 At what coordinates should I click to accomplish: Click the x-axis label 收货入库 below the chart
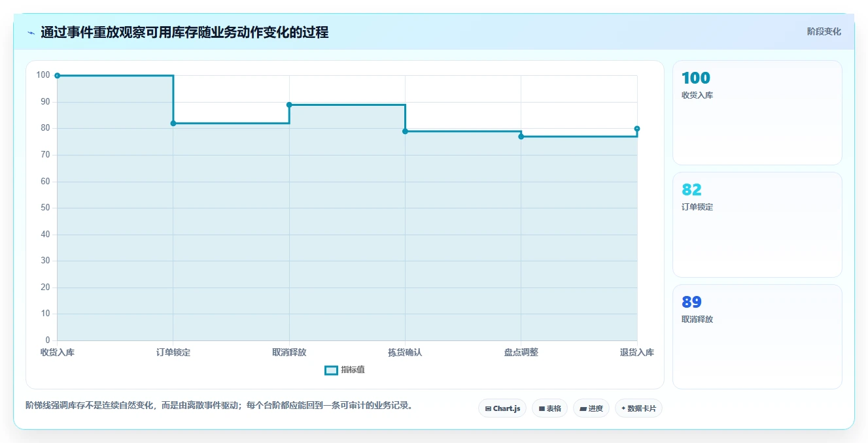tap(58, 352)
